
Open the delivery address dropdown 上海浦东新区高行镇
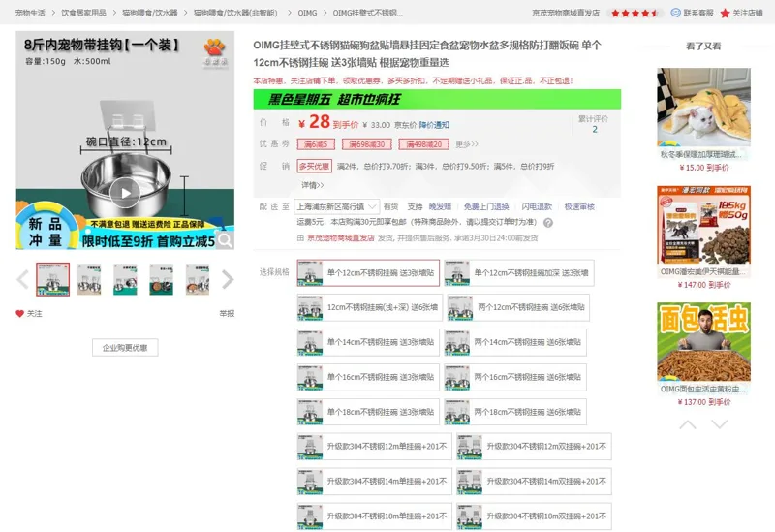[337, 206]
